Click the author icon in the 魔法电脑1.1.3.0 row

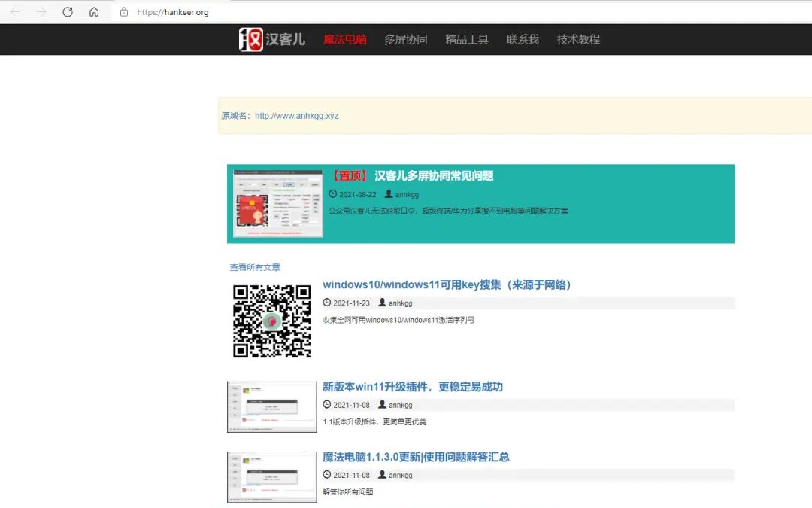(x=382, y=474)
